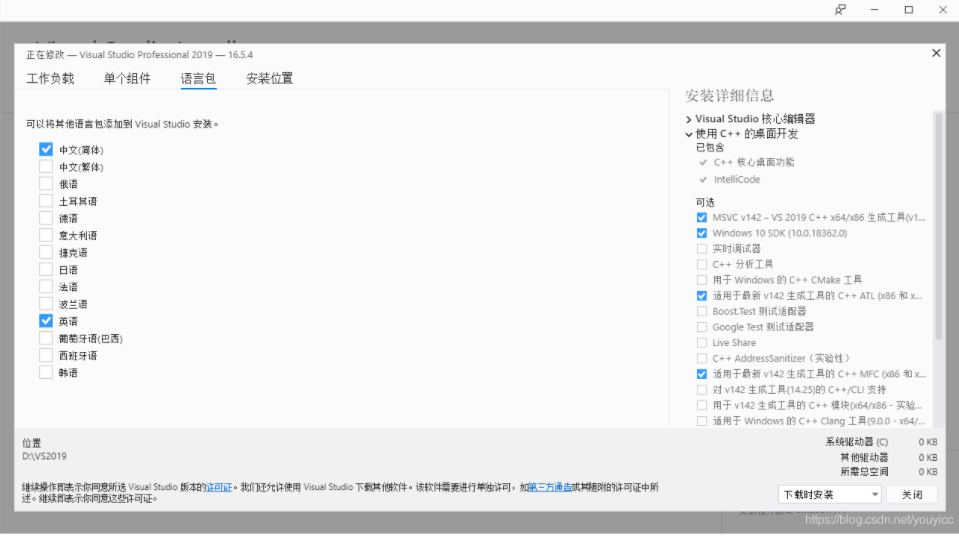959x538 pixels.
Task: Enable the 土耳其语 language pack
Action: click(x=46, y=201)
